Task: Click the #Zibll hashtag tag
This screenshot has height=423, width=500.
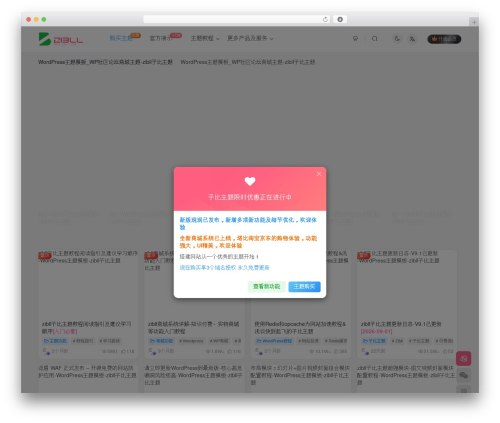Action: [x=397, y=341]
